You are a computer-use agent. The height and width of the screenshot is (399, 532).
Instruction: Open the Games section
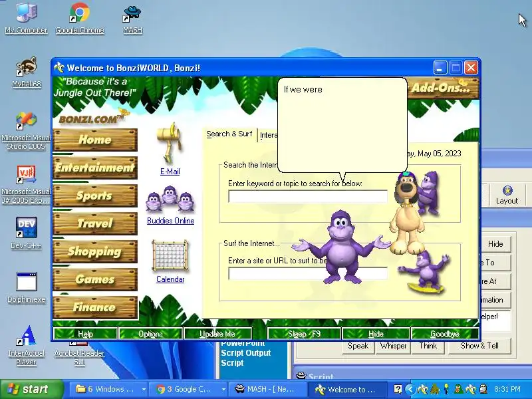[x=95, y=279]
